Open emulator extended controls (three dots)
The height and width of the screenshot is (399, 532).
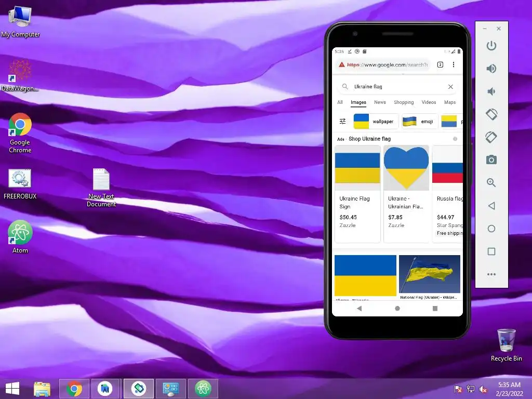point(491,274)
